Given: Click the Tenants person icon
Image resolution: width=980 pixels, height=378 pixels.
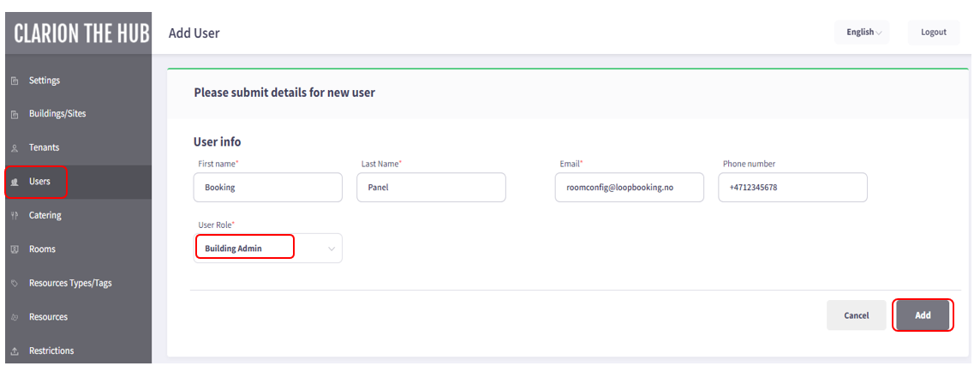Looking at the screenshot, I should [15, 149].
